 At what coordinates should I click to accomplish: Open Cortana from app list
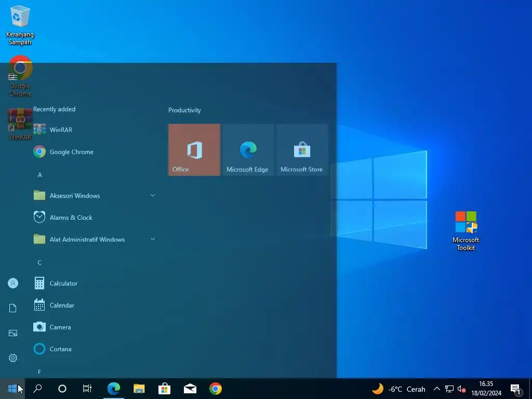click(x=95, y=349)
